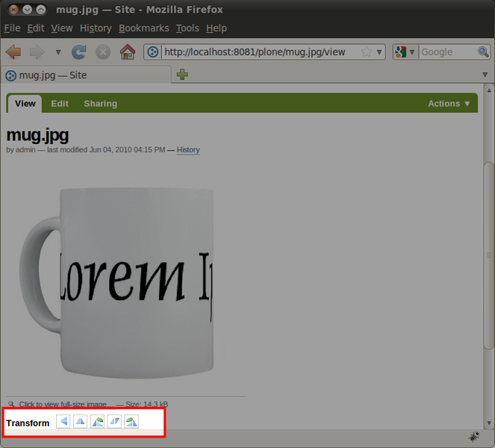495x448 pixels.
Task: Bookmark this page using the star icon
Action: [366, 52]
